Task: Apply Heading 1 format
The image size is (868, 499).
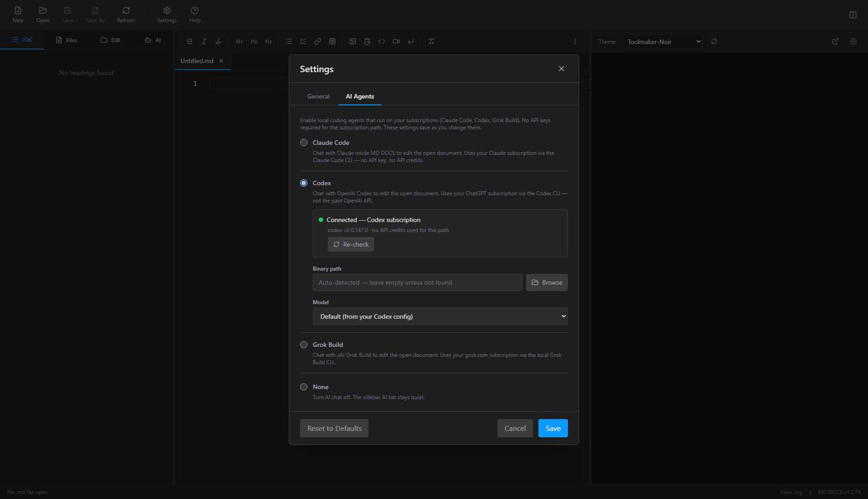Action: pos(239,41)
